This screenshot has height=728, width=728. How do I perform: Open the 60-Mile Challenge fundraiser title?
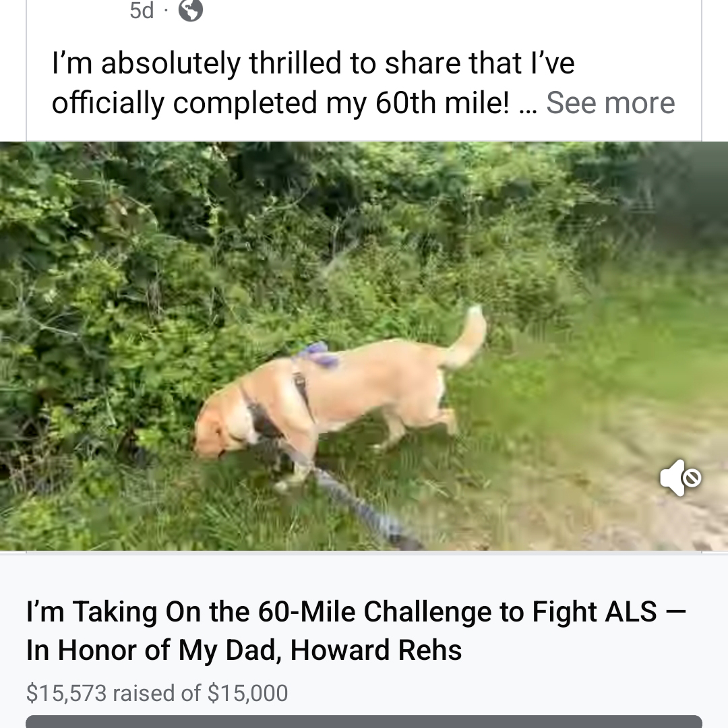(356, 630)
